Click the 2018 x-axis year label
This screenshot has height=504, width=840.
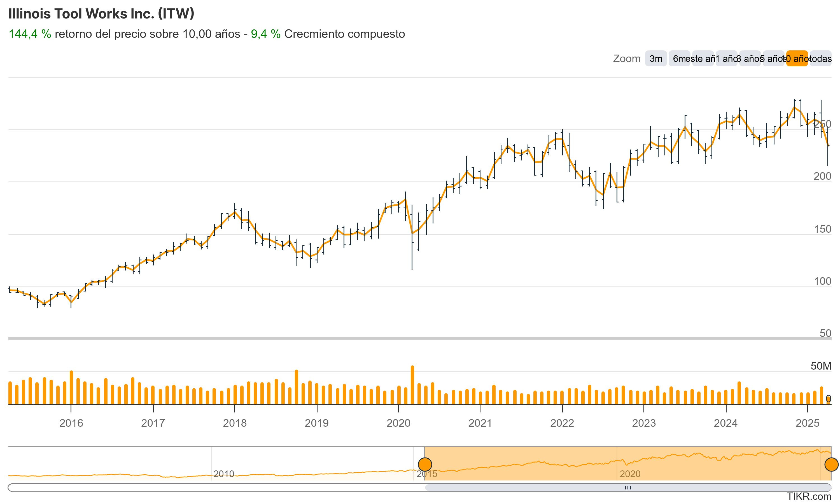point(235,423)
